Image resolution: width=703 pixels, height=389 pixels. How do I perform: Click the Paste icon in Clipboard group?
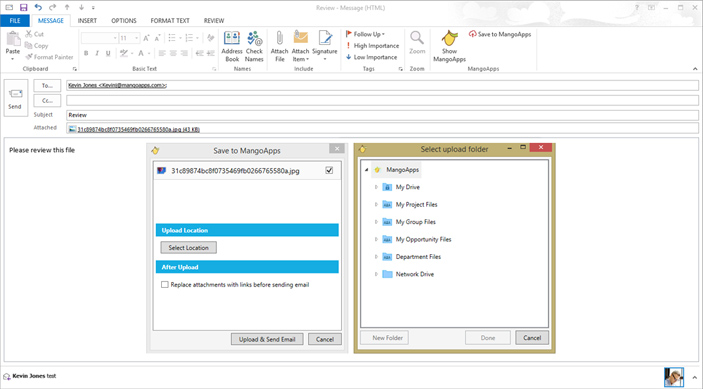[13, 40]
